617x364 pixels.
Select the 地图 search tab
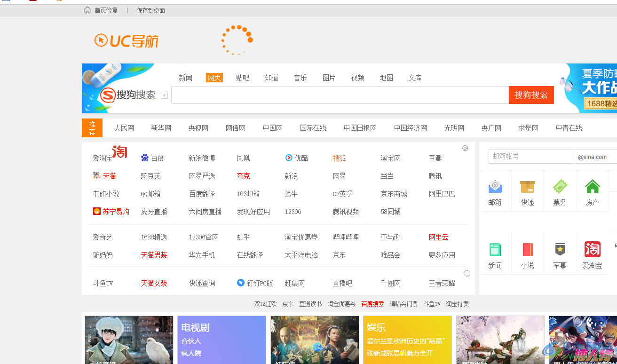pos(386,78)
